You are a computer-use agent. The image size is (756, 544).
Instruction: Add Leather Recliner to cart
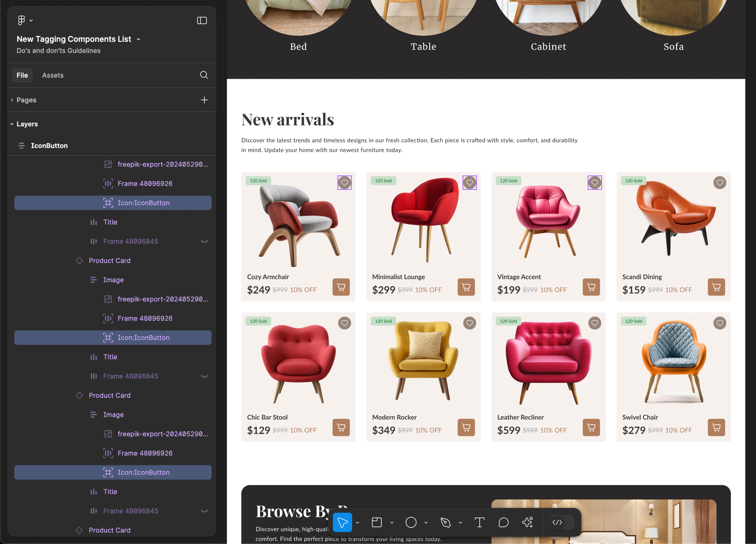(591, 427)
